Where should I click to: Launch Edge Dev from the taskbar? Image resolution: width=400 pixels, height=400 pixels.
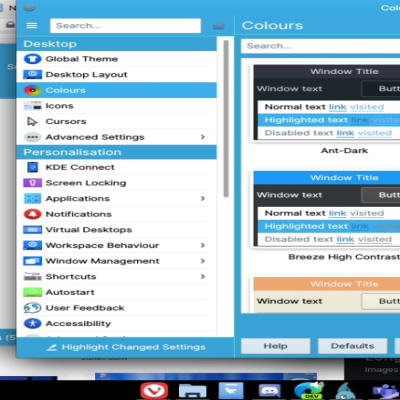click(x=308, y=391)
